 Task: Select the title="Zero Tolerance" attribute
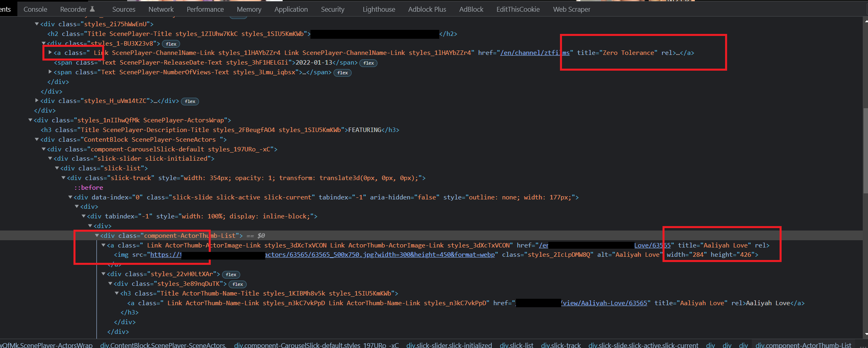[617, 52]
